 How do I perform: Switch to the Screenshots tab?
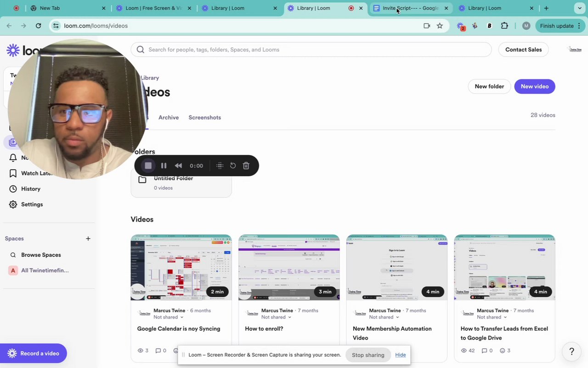[205, 117]
